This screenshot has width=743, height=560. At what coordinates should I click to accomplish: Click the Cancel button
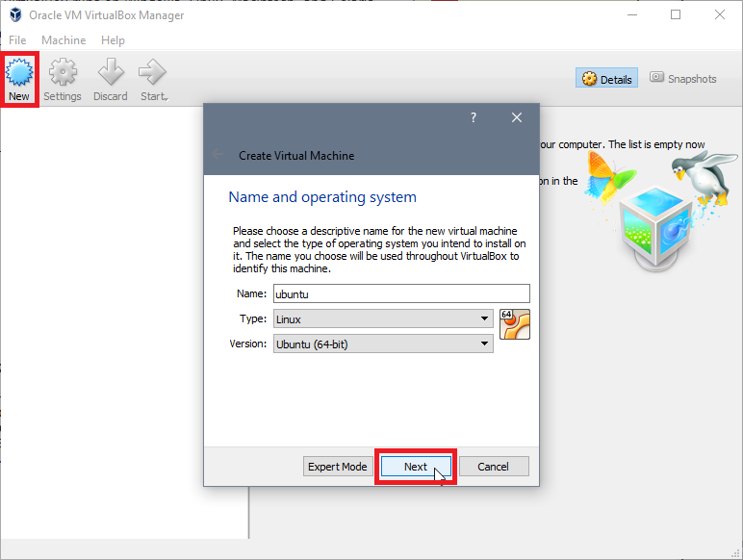click(494, 467)
